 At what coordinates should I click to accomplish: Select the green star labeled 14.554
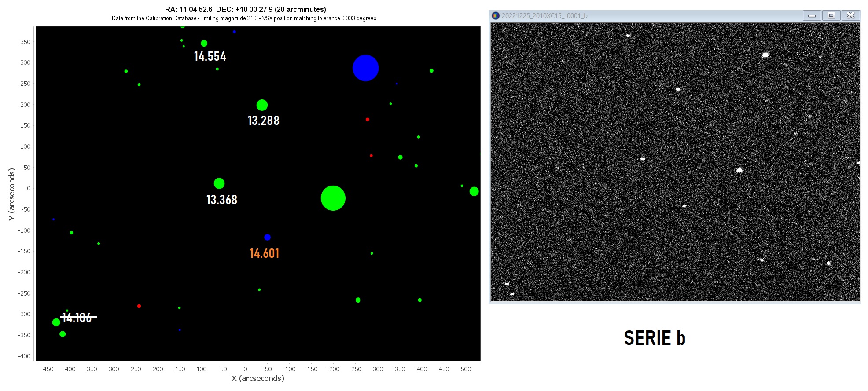pos(204,44)
